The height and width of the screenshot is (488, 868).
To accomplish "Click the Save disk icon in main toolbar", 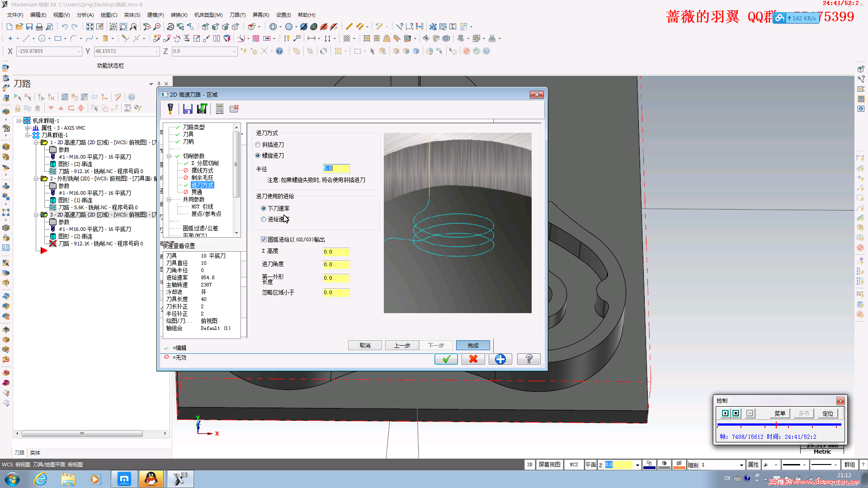I will point(29,27).
